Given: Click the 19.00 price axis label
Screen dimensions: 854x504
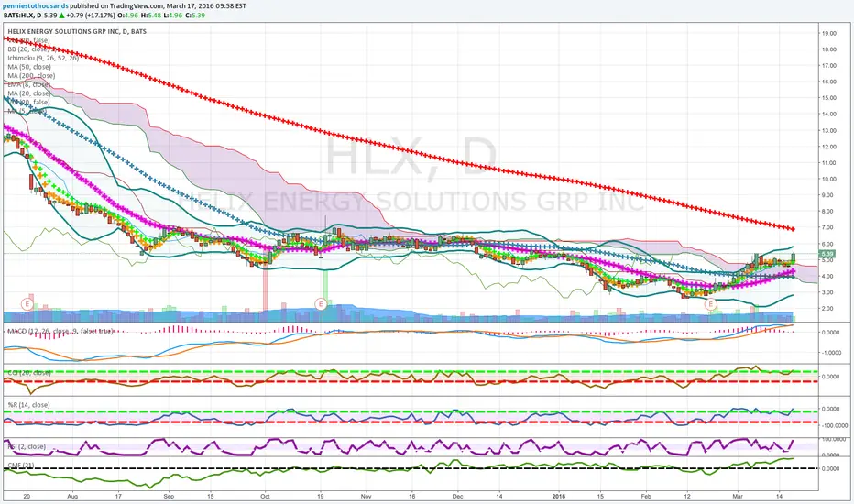Looking at the screenshot, I should point(829,33).
